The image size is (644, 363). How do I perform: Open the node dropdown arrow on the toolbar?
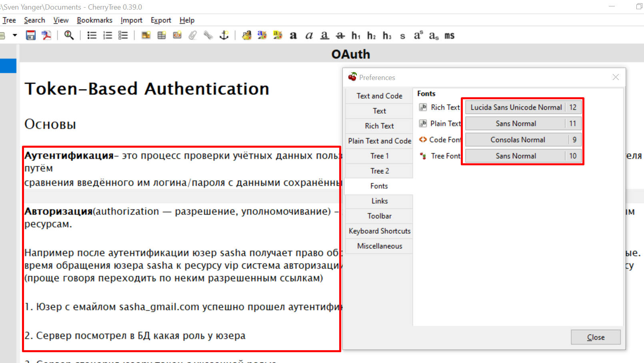[x=15, y=35]
